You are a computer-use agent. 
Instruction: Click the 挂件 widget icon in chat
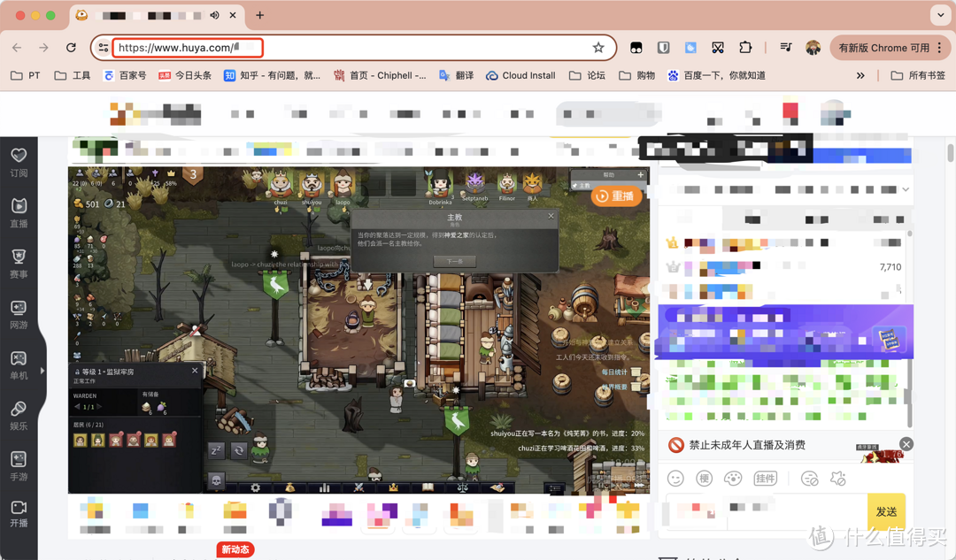coord(765,479)
